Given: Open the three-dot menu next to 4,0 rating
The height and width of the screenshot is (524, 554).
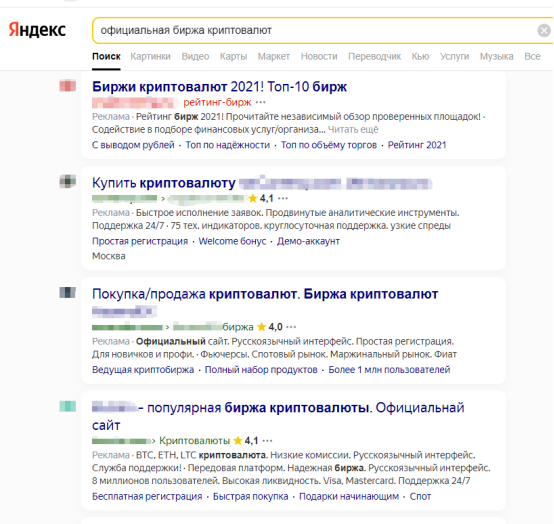Looking at the screenshot, I should [x=291, y=327].
